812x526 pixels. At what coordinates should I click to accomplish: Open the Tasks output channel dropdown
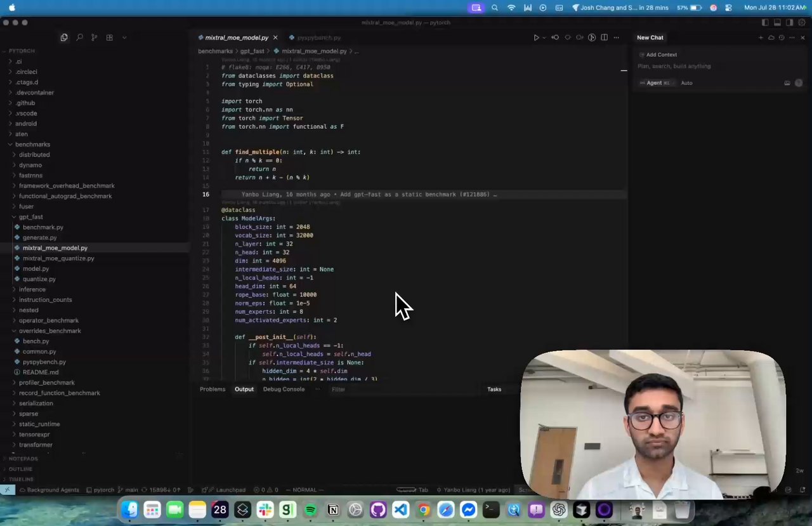click(501, 389)
